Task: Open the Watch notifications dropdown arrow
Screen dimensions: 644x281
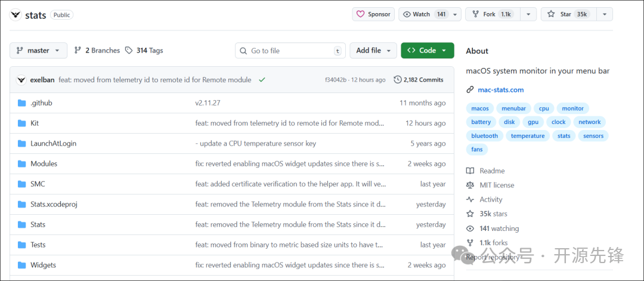Action: (x=456, y=14)
